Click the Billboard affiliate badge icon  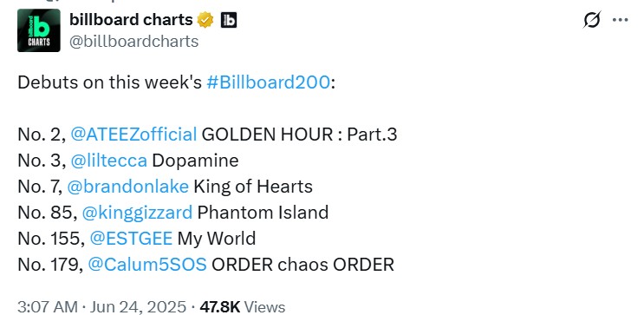[x=229, y=20]
